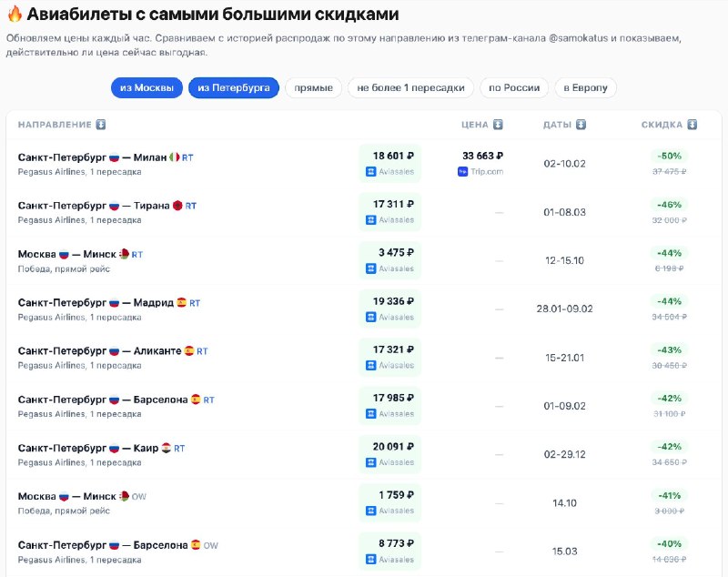This screenshot has height=577, width=728.
Task: Open Saint Petersburg — Tirana route
Action: [x=107, y=206]
